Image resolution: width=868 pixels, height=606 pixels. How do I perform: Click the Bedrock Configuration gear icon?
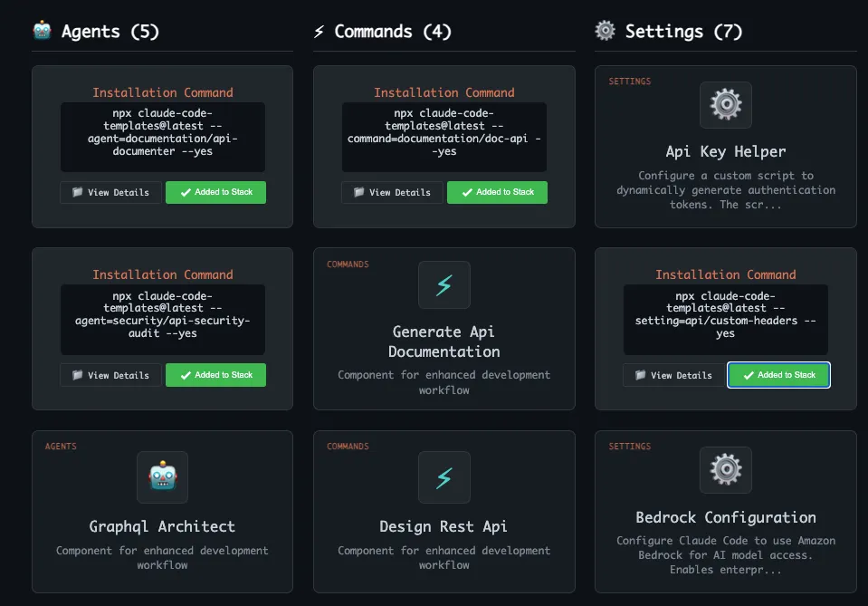pos(726,468)
